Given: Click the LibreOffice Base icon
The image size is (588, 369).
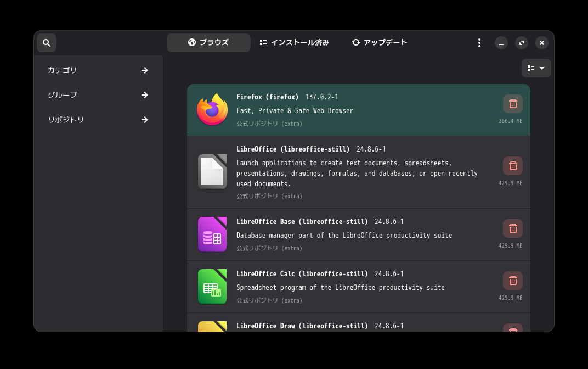Looking at the screenshot, I should coord(212,234).
